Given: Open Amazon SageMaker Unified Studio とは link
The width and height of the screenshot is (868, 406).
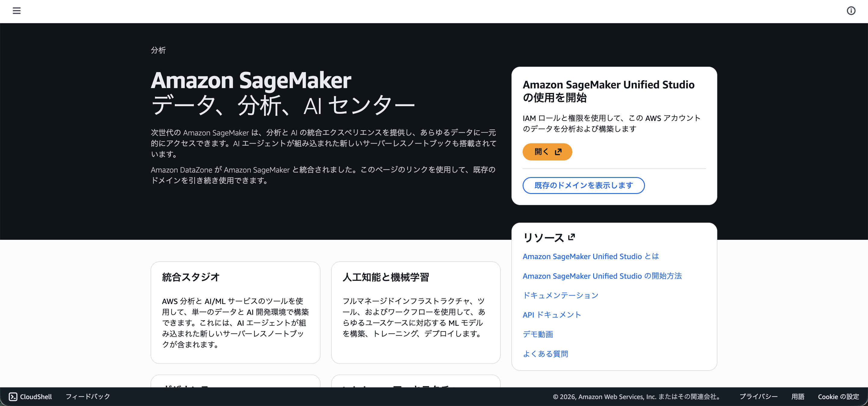Looking at the screenshot, I should pyautogui.click(x=591, y=256).
